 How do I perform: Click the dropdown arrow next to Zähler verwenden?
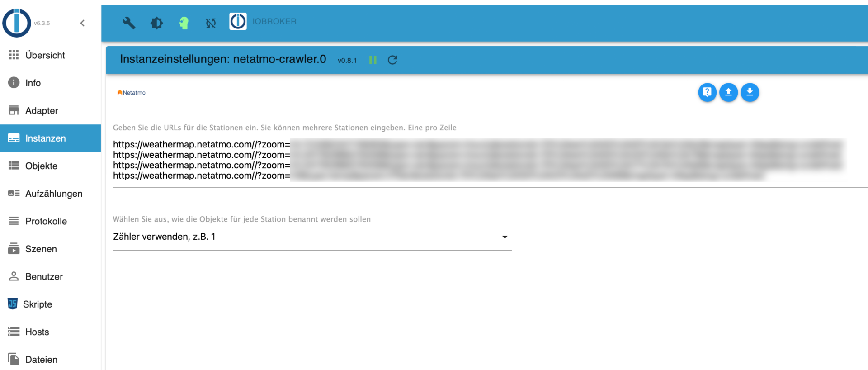[x=505, y=237]
